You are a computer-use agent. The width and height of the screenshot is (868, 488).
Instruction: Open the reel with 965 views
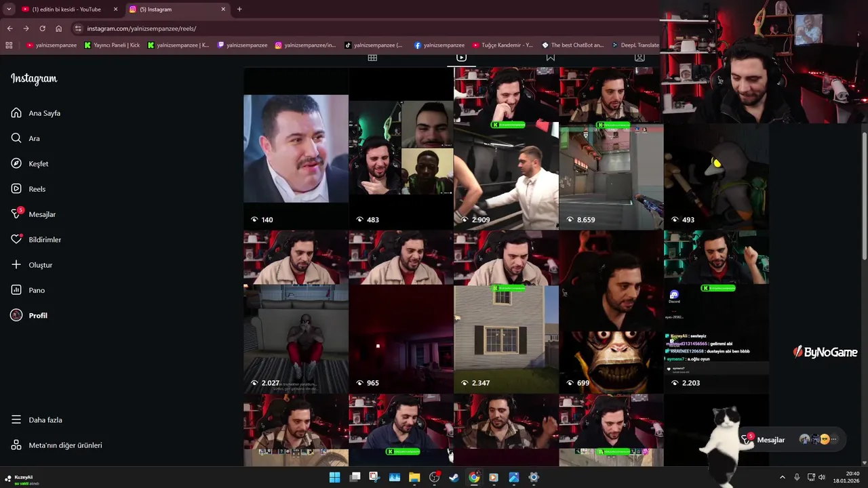pos(401,312)
